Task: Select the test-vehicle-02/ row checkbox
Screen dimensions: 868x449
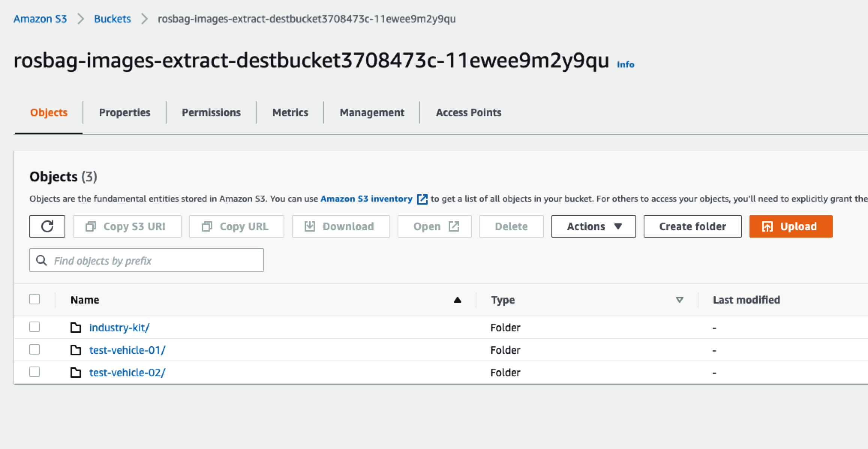Action: click(x=35, y=372)
